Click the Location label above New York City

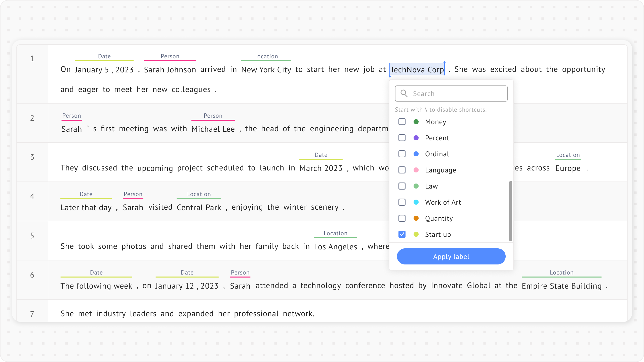tap(266, 56)
